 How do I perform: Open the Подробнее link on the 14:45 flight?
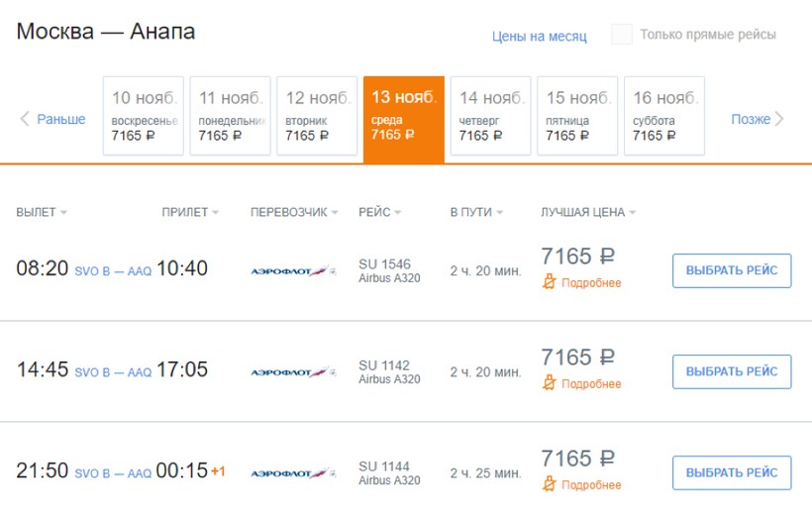pos(591,384)
